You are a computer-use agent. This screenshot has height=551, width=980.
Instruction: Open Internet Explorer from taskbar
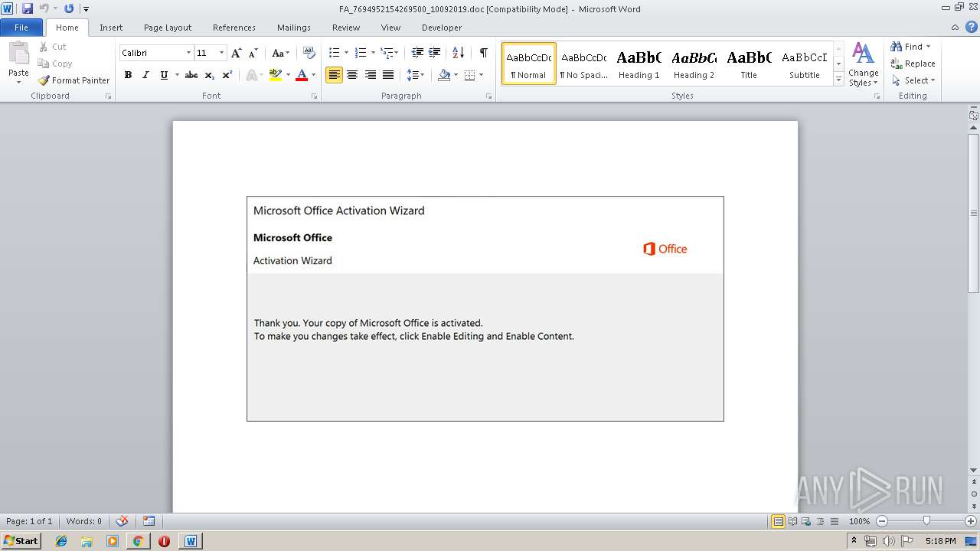[x=61, y=541]
